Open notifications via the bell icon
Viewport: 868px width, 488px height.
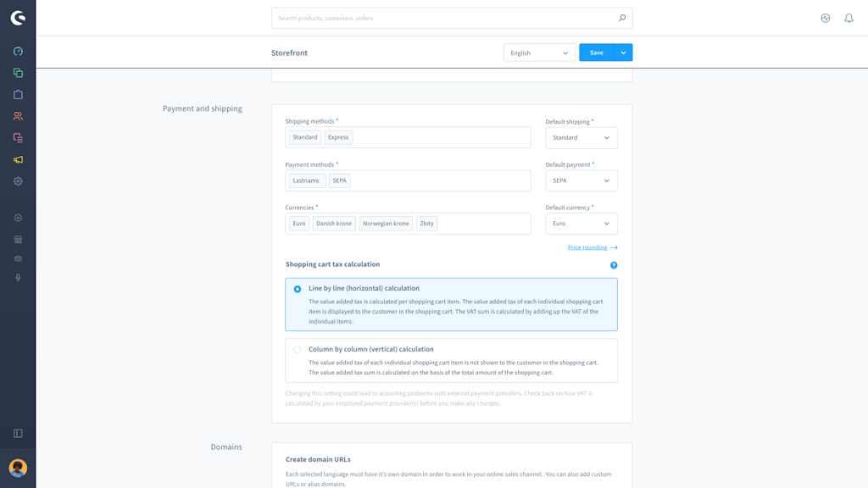click(x=849, y=17)
